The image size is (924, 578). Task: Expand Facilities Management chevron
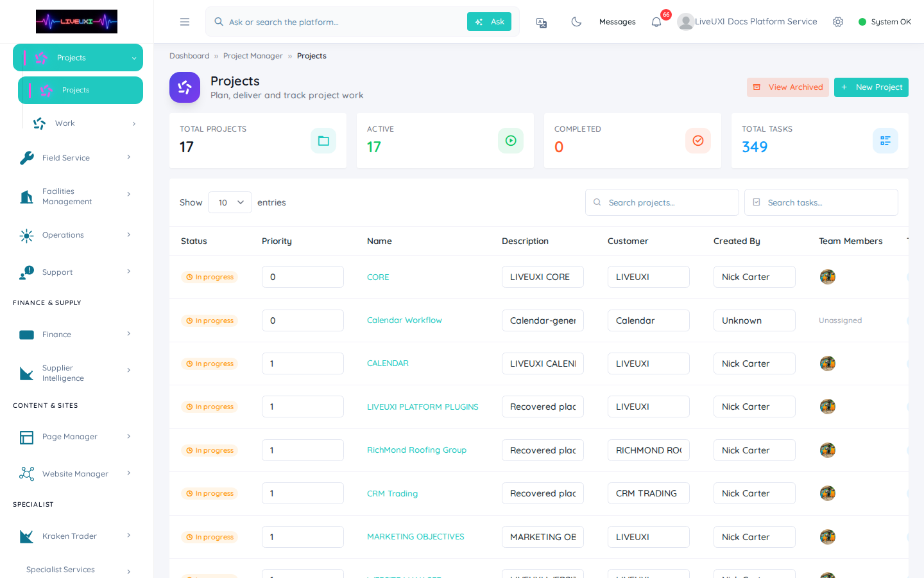[129, 194]
